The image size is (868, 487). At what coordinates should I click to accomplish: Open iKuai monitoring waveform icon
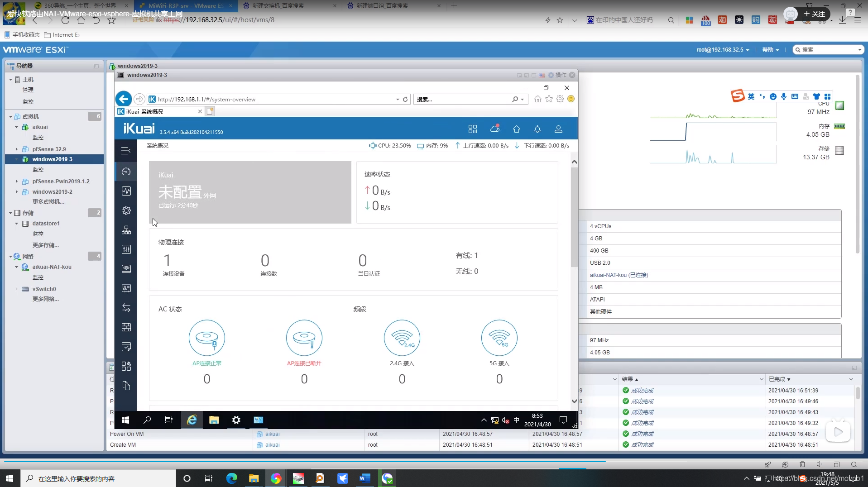pos(126,191)
